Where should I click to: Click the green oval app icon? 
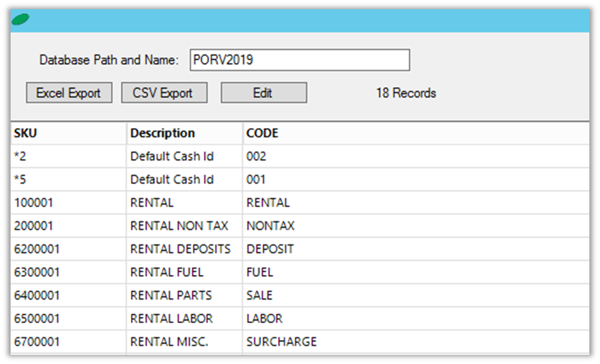coord(21,20)
